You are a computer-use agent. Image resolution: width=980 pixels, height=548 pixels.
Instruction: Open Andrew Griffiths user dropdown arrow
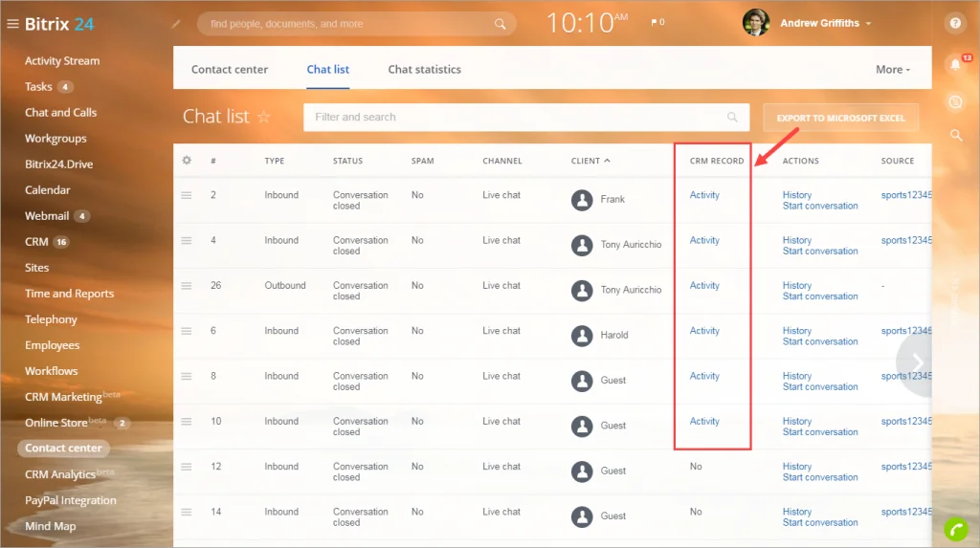point(868,24)
